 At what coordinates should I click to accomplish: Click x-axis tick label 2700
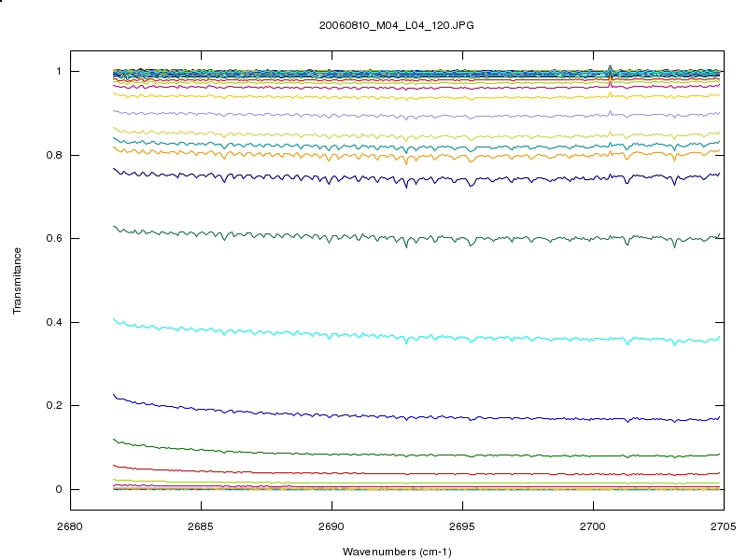click(593, 526)
